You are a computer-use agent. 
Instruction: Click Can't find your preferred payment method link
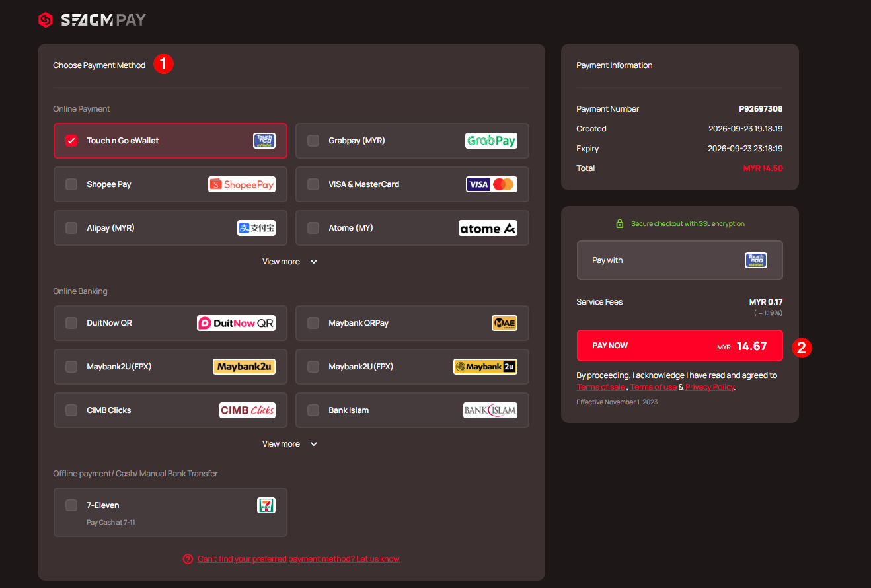point(299,559)
